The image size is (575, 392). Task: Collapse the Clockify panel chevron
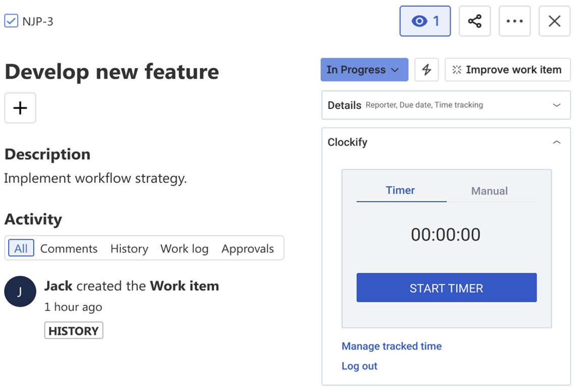click(x=557, y=142)
